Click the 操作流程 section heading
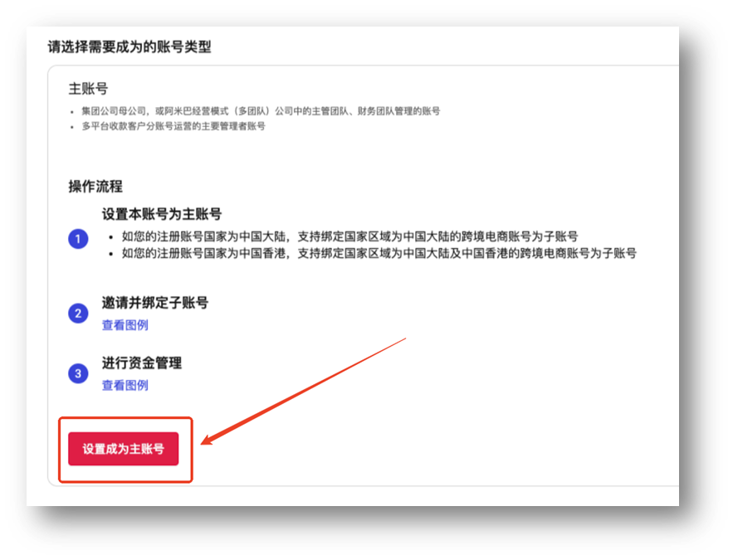 [x=95, y=187]
